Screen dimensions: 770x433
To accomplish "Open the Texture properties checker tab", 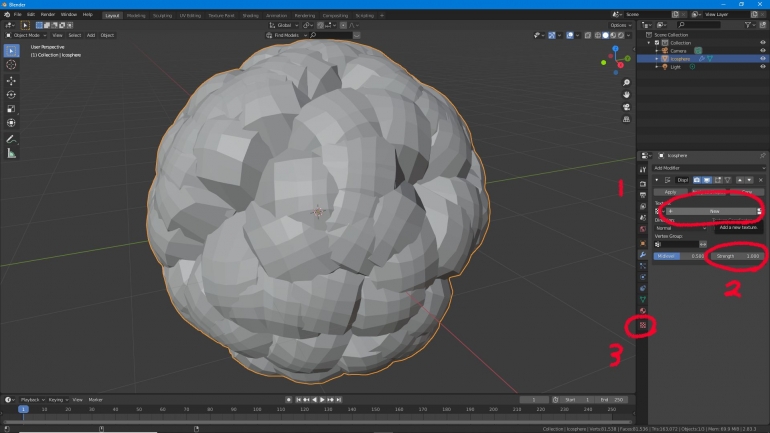I will tap(643, 325).
